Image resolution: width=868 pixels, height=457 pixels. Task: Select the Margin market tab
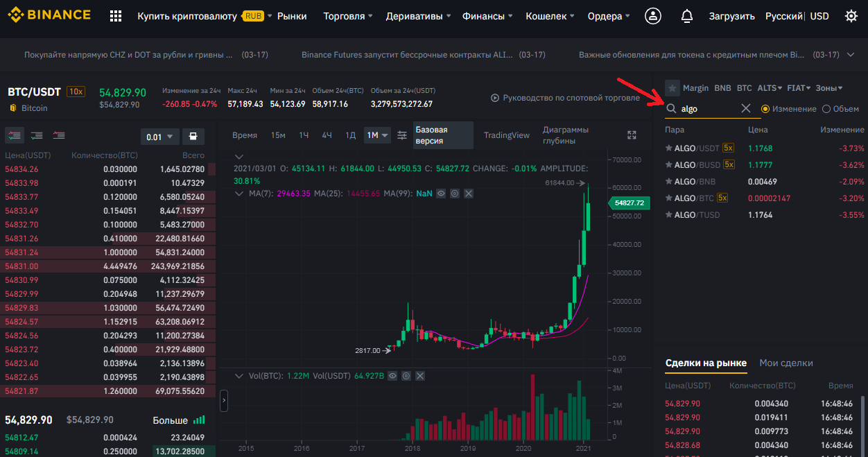pyautogui.click(x=695, y=88)
